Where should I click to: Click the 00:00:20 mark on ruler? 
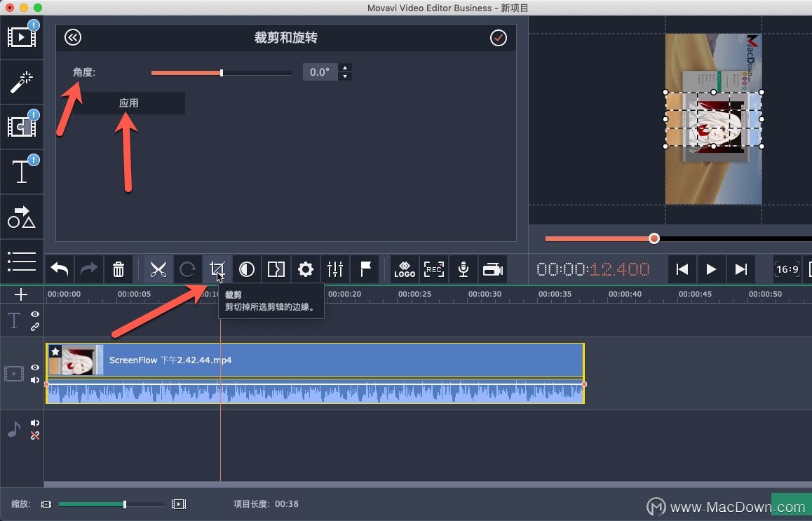pos(344,294)
